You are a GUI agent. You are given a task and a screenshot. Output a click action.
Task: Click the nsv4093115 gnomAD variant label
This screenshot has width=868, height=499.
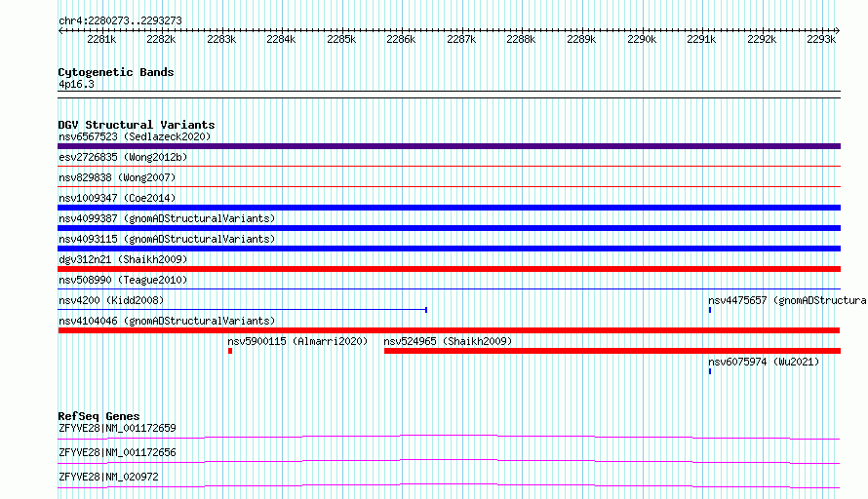tap(167, 239)
